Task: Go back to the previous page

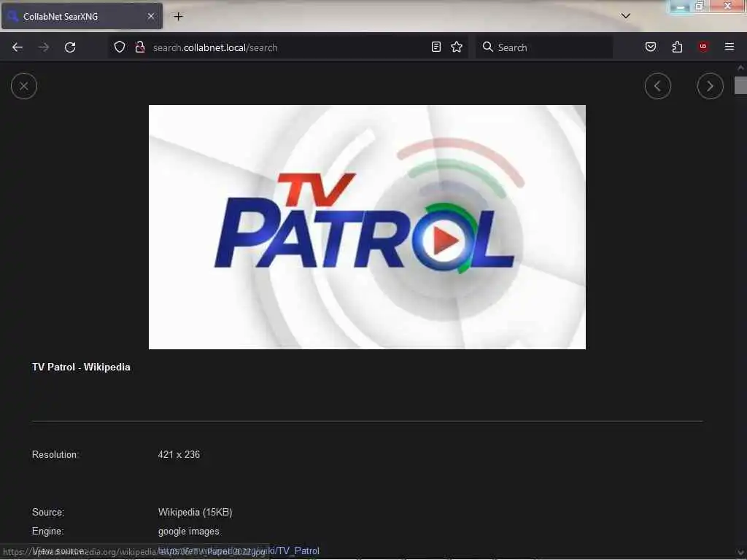Action: tap(18, 47)
